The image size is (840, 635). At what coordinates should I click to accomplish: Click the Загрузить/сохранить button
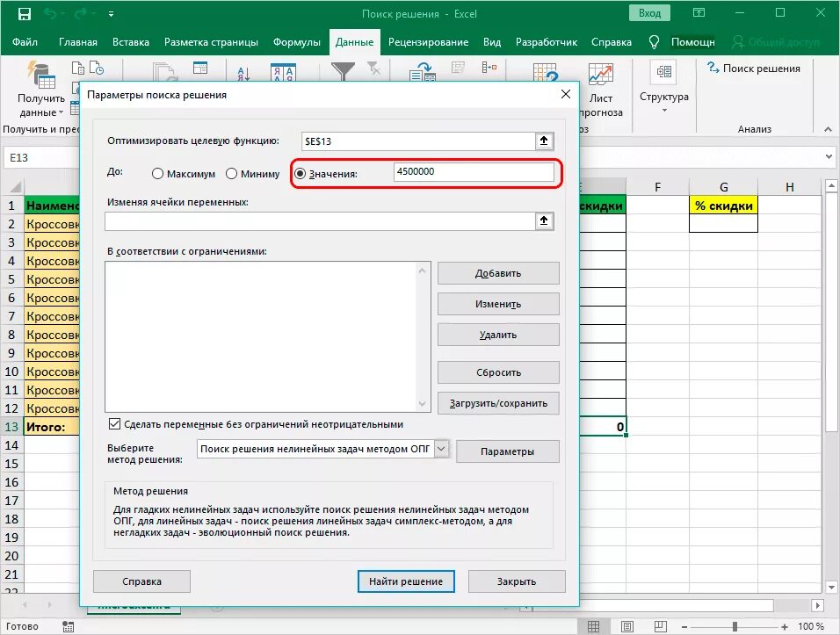tap(498, 403)
